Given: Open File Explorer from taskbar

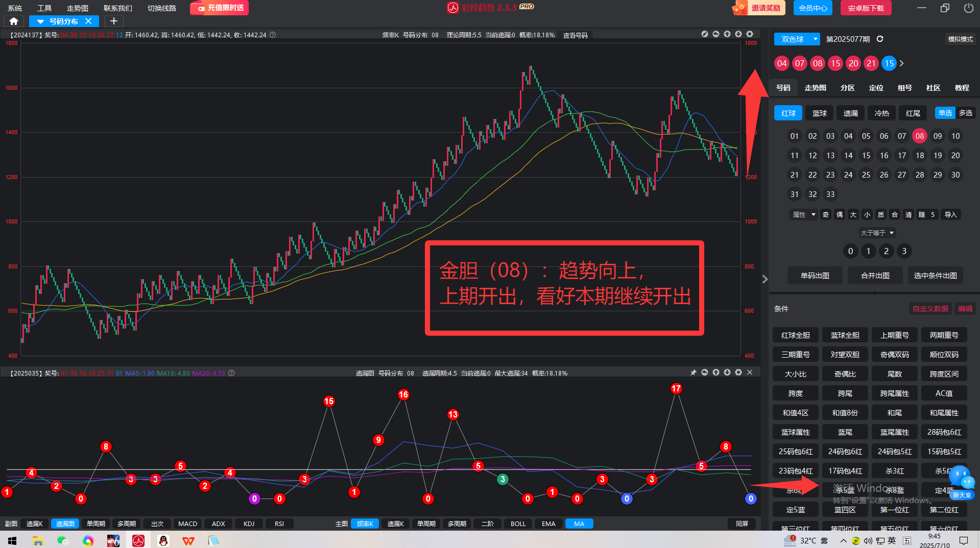Looking at the screenshot, I should tap(38, 540).
